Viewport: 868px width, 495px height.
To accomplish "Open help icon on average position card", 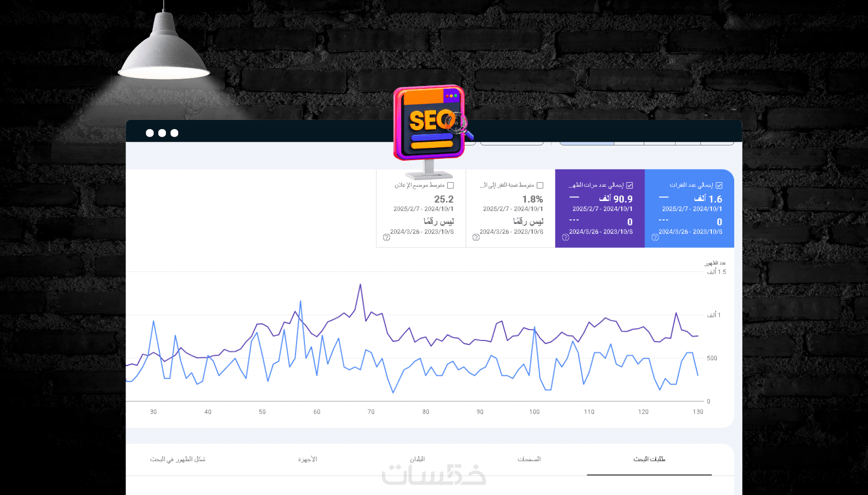I will click(x=387, y=237).
